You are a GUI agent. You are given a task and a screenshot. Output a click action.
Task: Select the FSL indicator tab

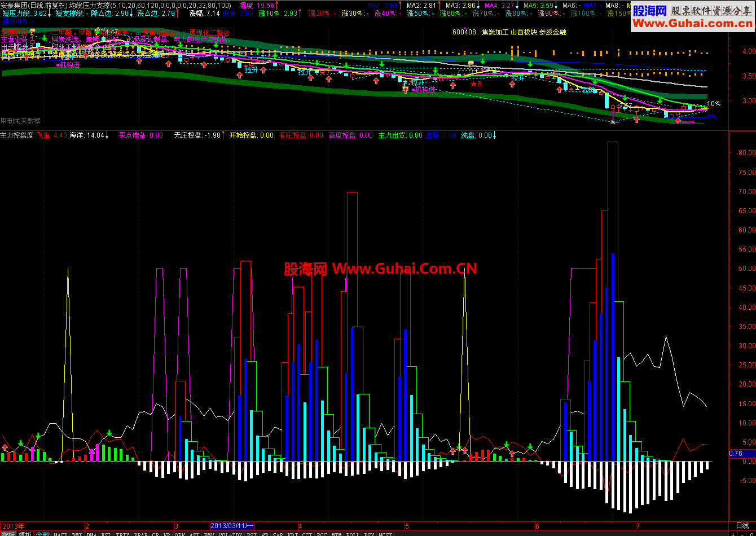(x=107, y=533)
